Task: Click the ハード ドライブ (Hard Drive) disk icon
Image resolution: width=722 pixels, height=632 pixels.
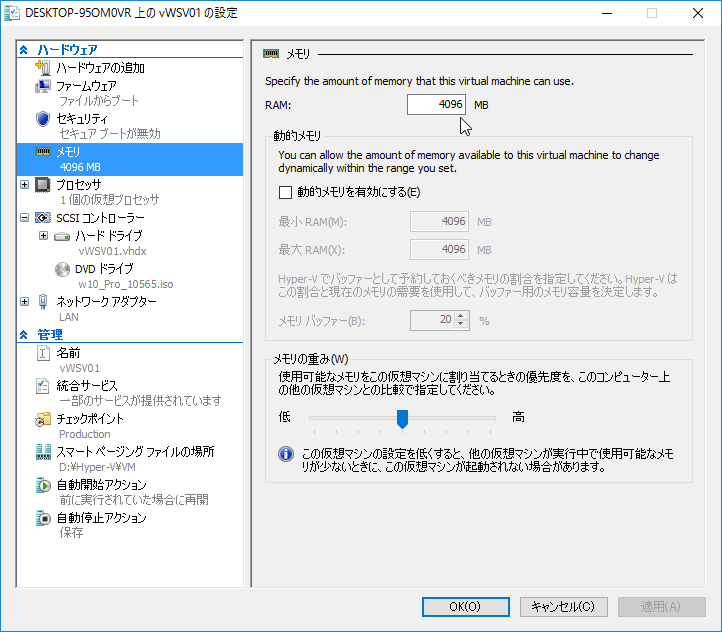Action: (62, 237)
